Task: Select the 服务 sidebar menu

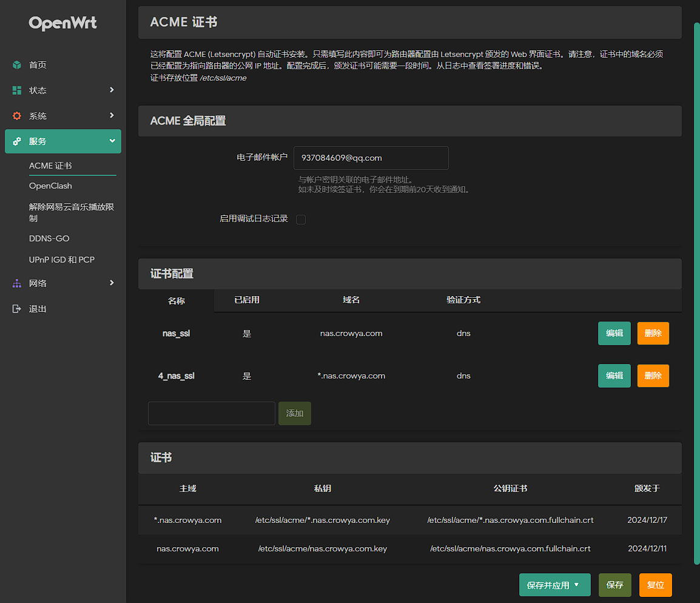Action: coord(63,141)
